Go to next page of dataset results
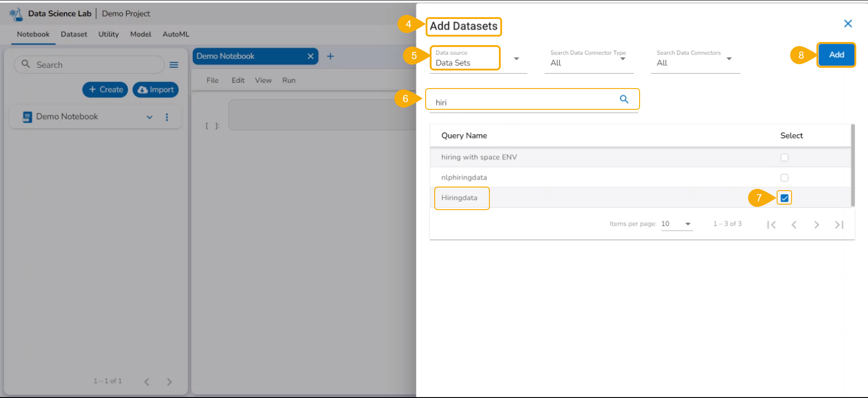868x398 pixels. (816, 225)
